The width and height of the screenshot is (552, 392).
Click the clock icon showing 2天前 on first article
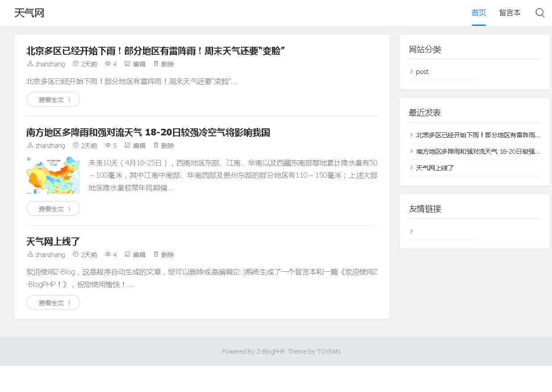tap(75, 64)
